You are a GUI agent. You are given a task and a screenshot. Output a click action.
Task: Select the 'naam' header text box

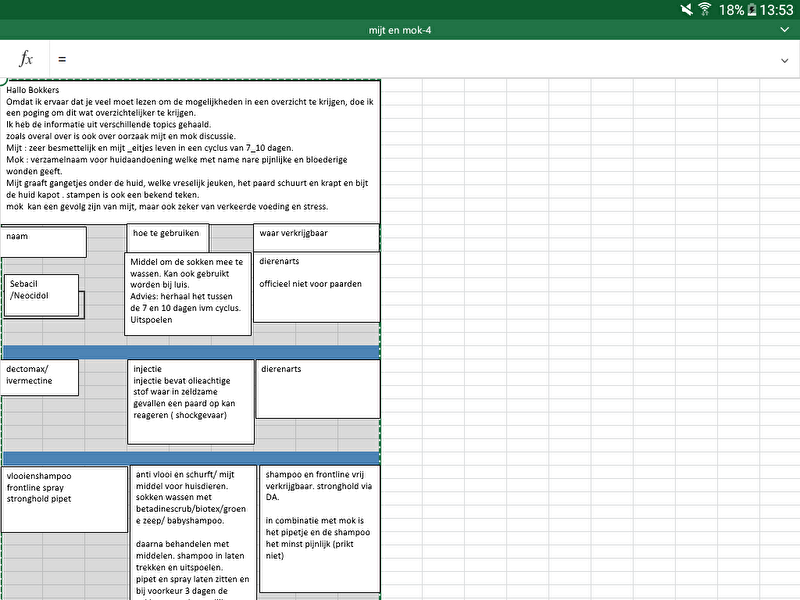coord(43,242)
